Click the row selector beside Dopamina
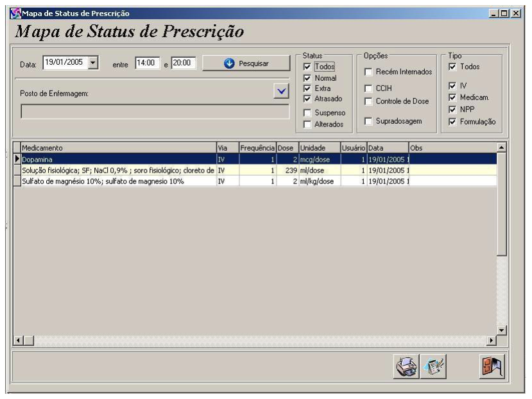 (x=17, y=159)
